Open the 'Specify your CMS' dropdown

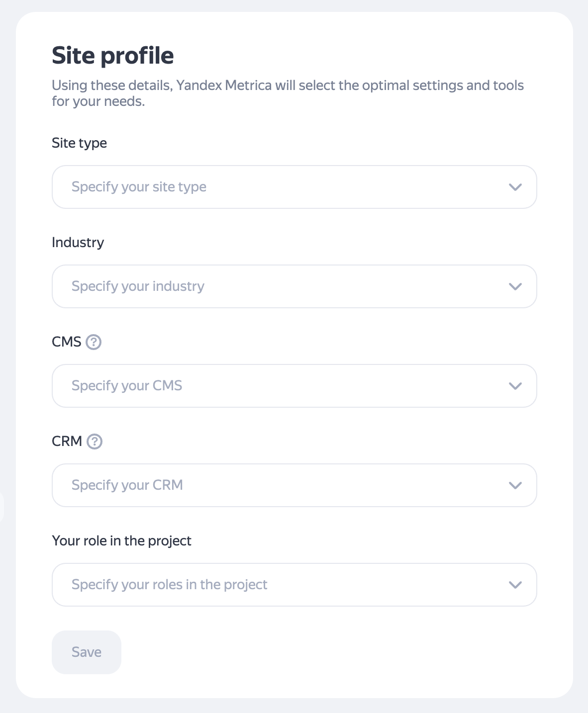coord(279,386)
